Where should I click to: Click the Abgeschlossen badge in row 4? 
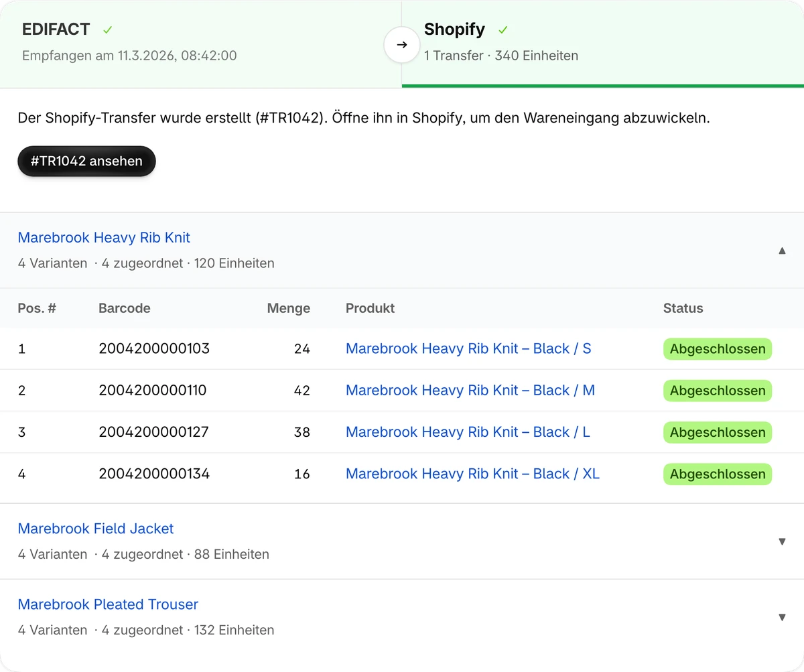click(x=718, y=474)
